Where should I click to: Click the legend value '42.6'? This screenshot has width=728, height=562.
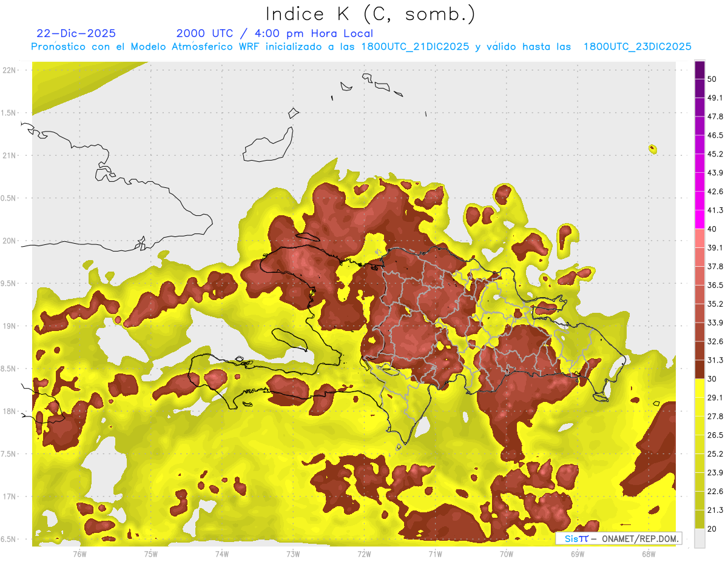click(x=715, y=192)
